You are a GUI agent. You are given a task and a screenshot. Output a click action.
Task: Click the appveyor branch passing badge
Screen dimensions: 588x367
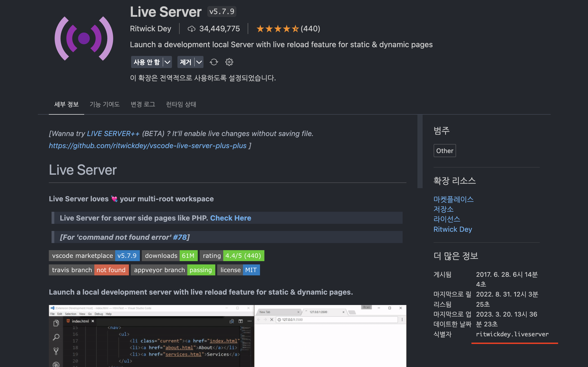point(173,270)
